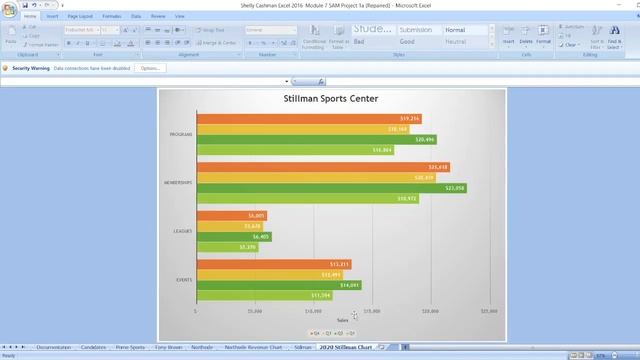Decrease decimal places
This screenshot has height=360, width=640.
coord(293,43)
